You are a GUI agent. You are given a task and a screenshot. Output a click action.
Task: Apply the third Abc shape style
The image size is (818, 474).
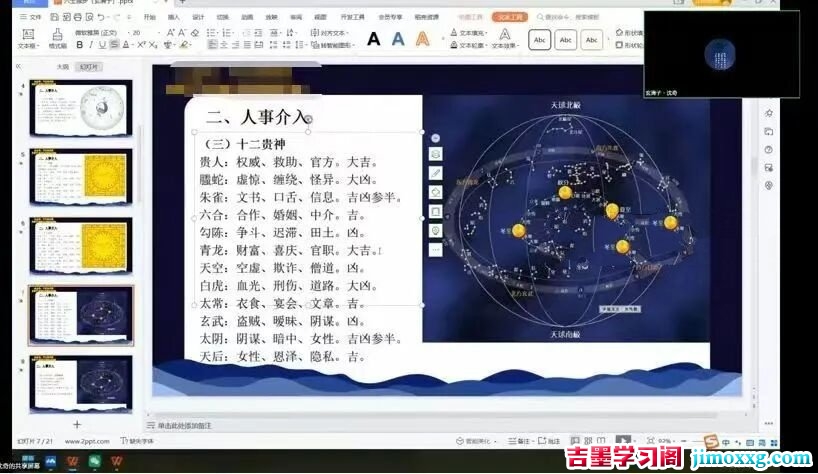(592, 40)
